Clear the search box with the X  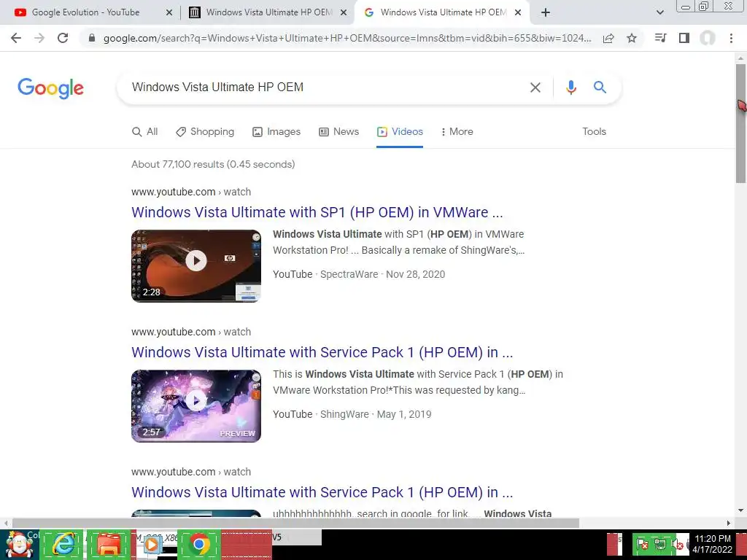click(535, 87)
